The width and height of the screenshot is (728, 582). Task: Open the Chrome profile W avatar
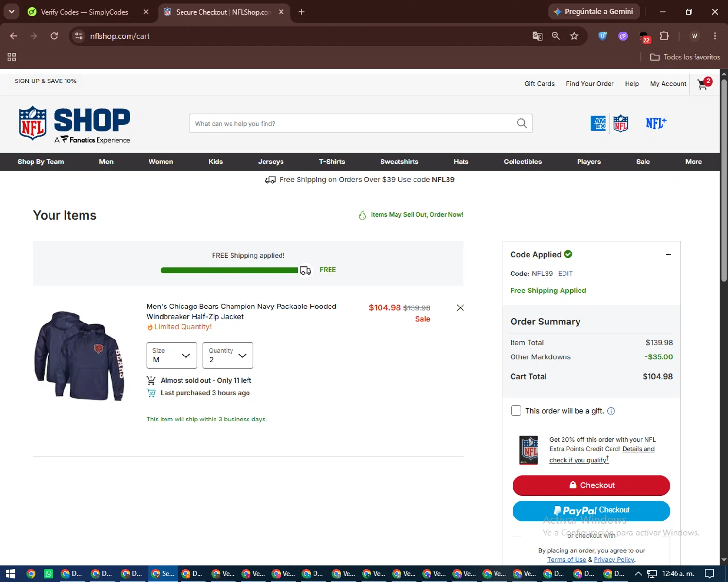695,36
